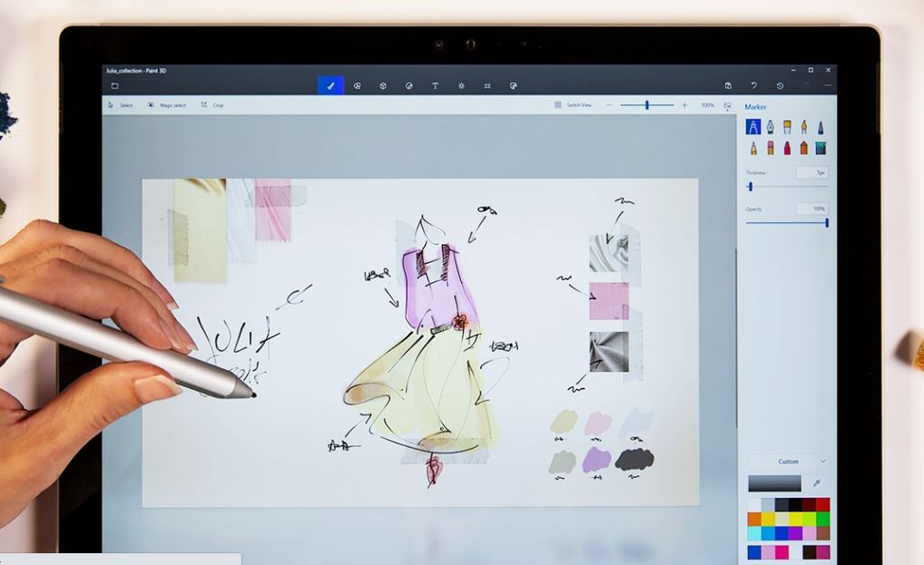Choose the bright red color swatch
This screenshot has width=924, height=565.
[822, 504]
